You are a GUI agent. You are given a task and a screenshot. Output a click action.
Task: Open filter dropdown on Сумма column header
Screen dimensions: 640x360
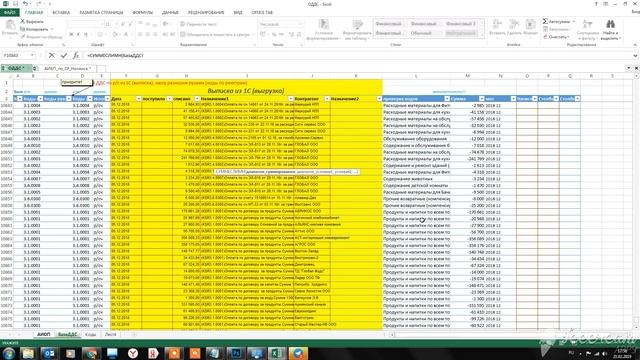coord(482,99)
